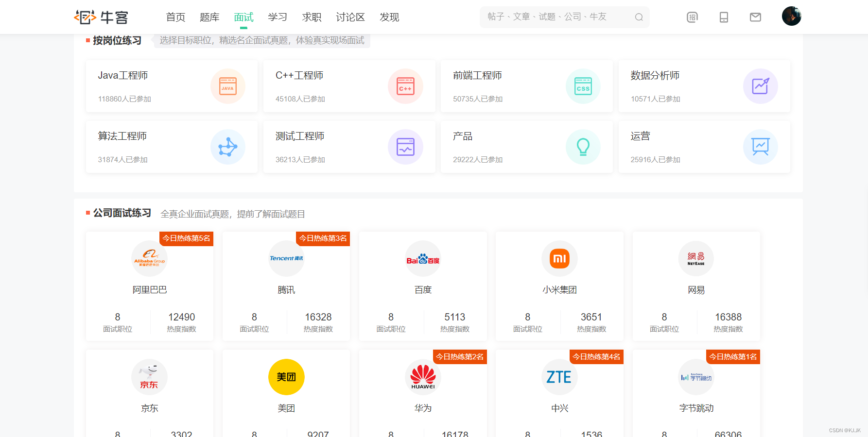Click the 今日热练第2名 badge
The height and width of the screenshot is (437, 868).
point(459,357)
